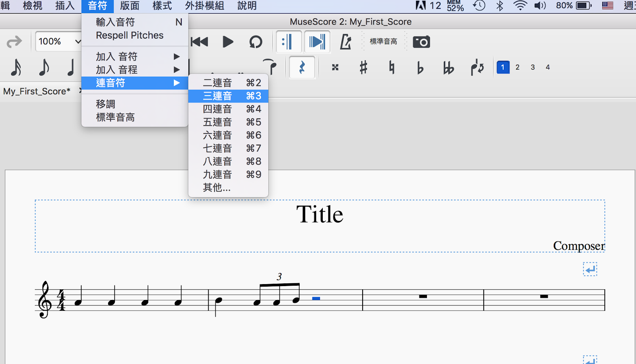This screenshot has width=636, height=364.
Task: Collapse the 連音符 submenu entry
Action: (135, 83)
